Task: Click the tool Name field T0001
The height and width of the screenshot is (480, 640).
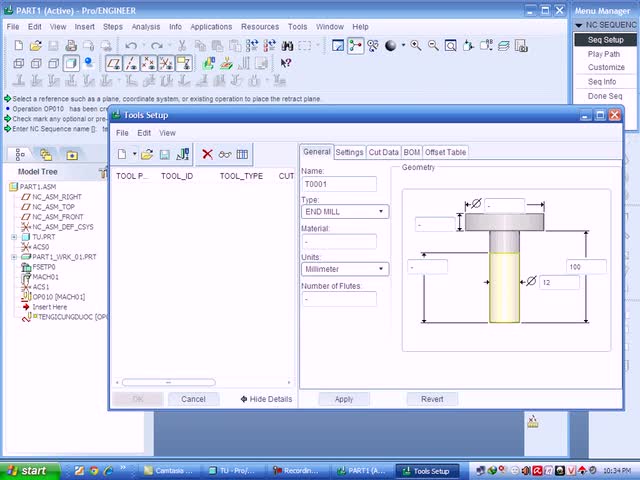Action: click(339, 184)
